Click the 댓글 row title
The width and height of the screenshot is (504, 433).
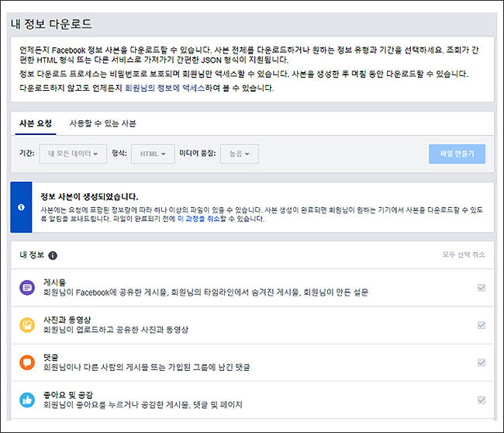[x=50, y=358]
